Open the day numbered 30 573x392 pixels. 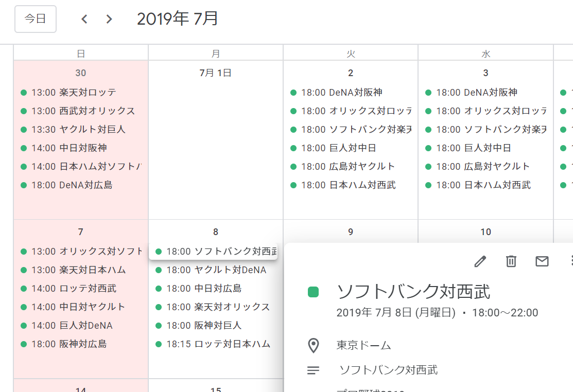pos(81,73)
